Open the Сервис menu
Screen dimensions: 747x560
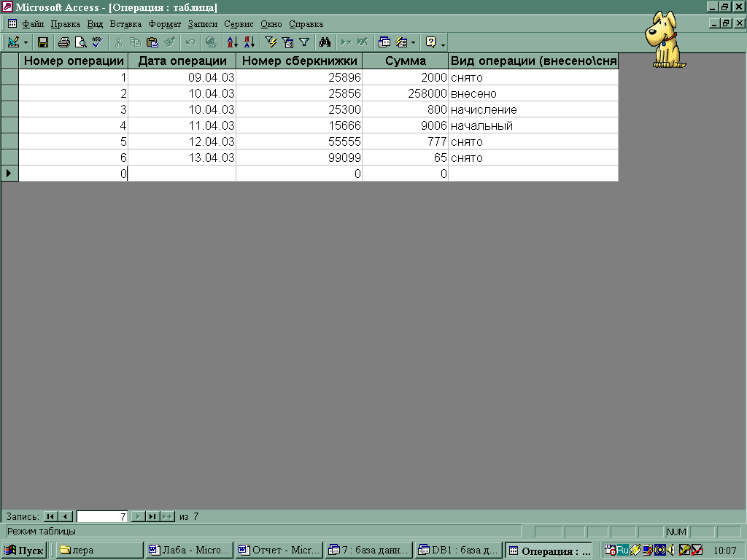point(239,24)
